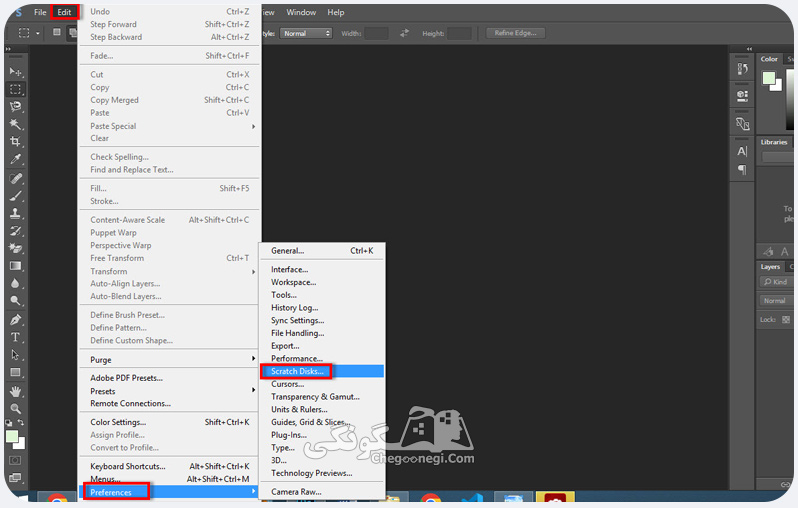Select the Gradient tool
This screenshot has width=798, height=508.
point(15,266)
